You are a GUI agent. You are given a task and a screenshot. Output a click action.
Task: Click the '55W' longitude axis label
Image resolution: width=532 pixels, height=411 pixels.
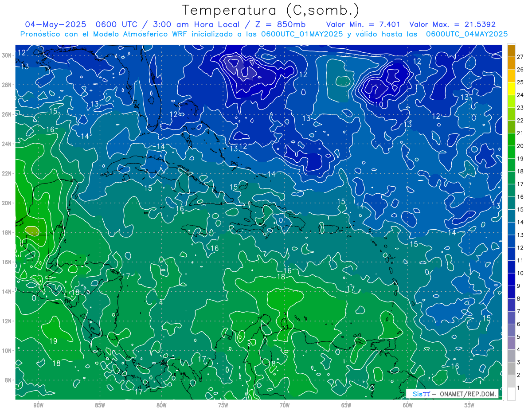point(469,405)
